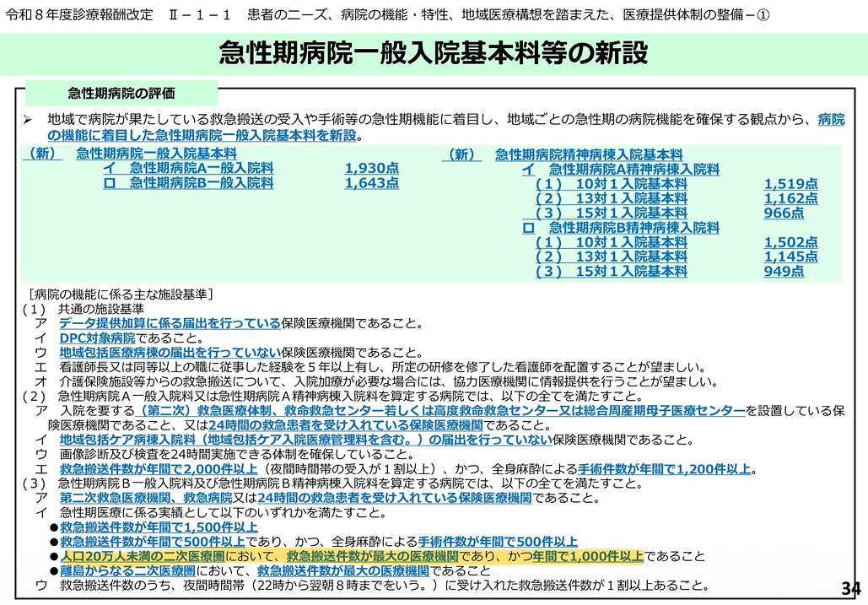The image size is (868, 605).
Task: Click 第二次救急医療機関、救急病院 underlined text
Action: (x=146, y=498)
